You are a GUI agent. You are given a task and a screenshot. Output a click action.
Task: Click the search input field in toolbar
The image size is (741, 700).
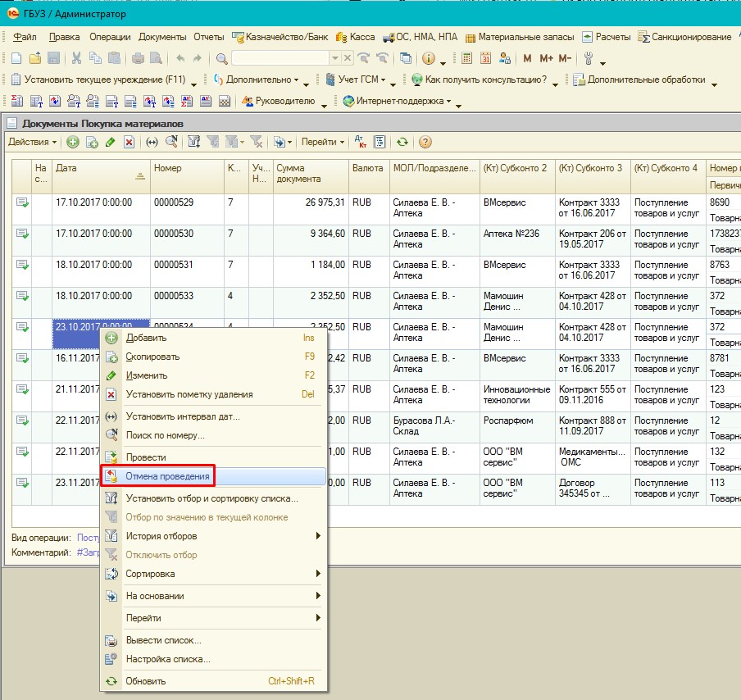pyautogui.click(x=279, y=58)
